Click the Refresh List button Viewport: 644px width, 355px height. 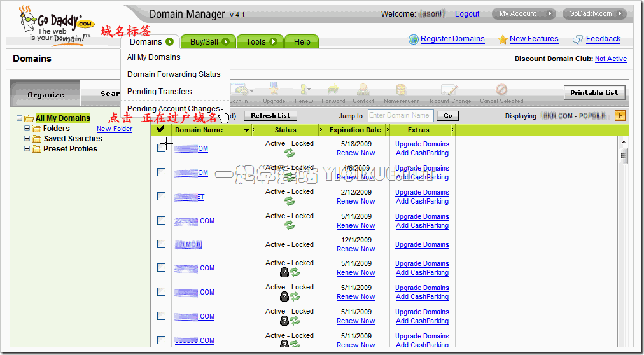270,116
